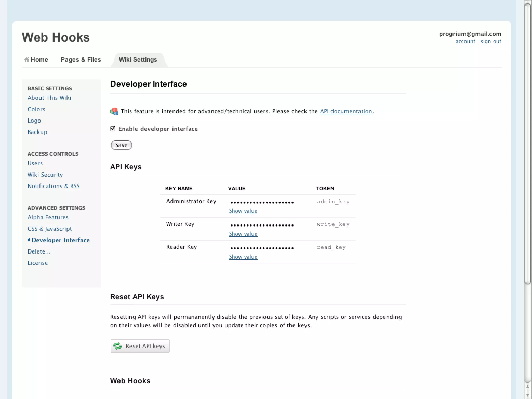532x399 pixels.
Task: Click the masked Reader Key value
Action: click(x=262, y=248)
